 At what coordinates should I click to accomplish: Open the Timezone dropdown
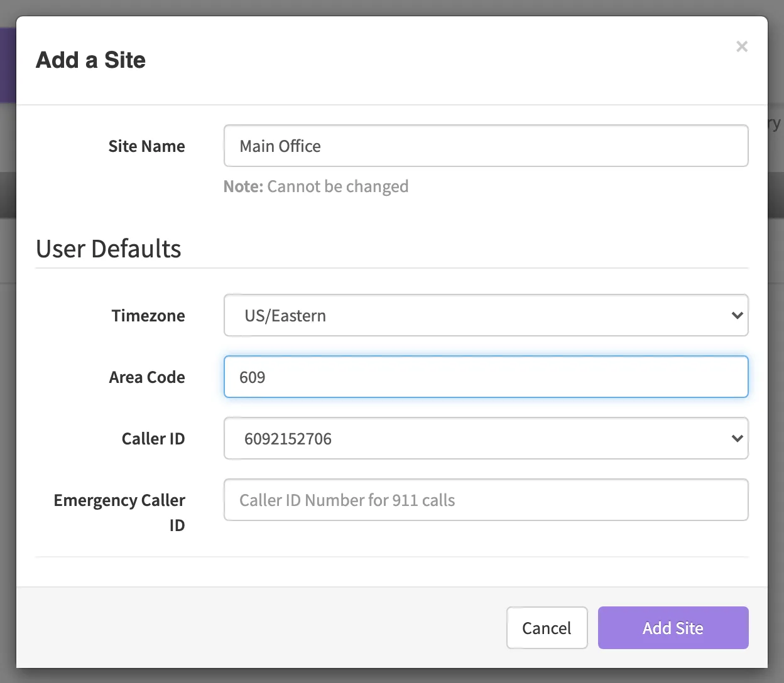pyautogui.click(x=486, y=315)
